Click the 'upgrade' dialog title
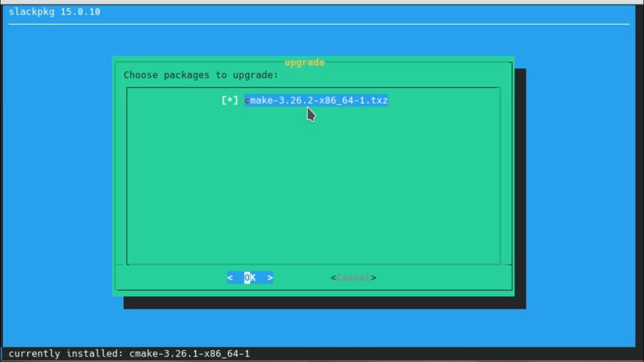The image size is (644, 362). click(304, 62)
